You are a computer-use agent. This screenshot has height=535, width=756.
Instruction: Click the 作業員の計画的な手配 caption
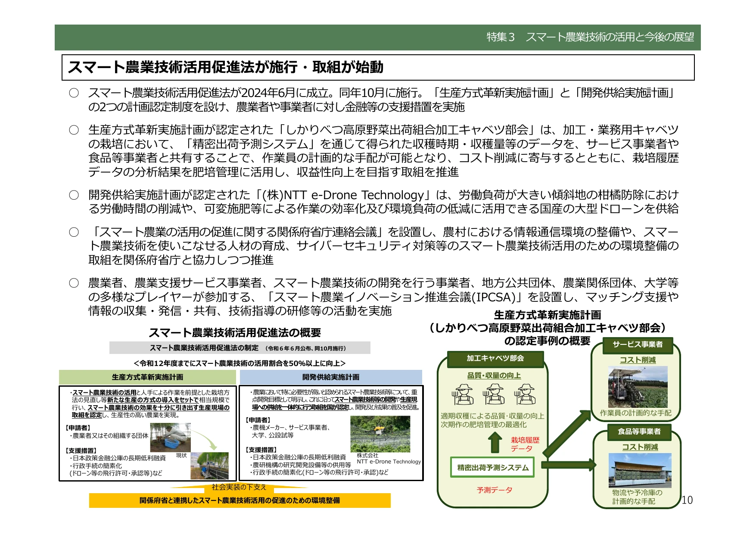pyautogui.click(x=635, y=413)
